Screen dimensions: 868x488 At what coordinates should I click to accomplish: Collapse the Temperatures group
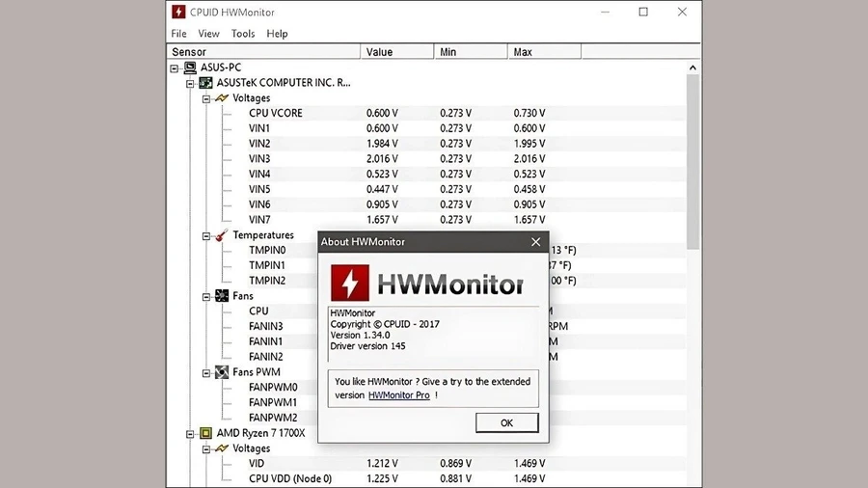206,236
